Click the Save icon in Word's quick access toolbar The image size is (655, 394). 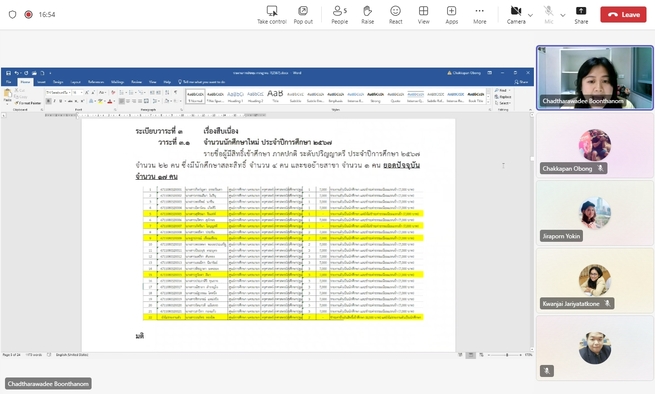8,73
